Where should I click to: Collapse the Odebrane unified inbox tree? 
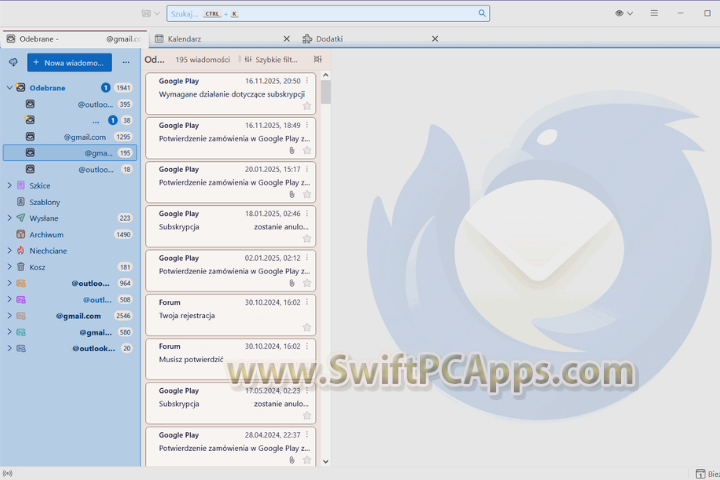click(x=9, y=87)
